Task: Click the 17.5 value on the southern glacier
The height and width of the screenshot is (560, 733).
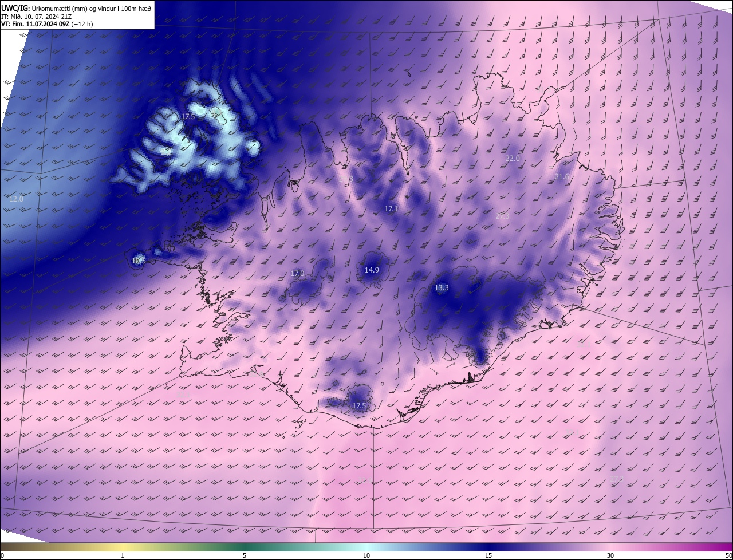Action: [x=359, y=405]
